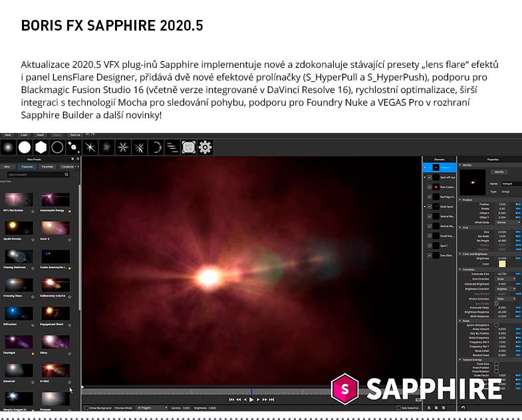Add a ring outline element
This screenshot has height=420, width=522.
[x=57, y=148]
